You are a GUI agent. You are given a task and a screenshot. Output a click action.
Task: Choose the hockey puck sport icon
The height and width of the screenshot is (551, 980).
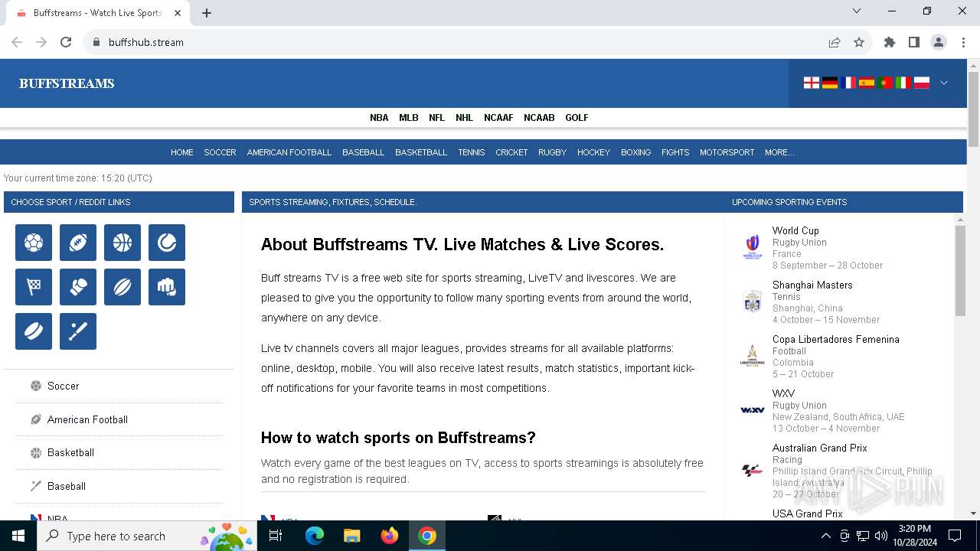point(34,331)
